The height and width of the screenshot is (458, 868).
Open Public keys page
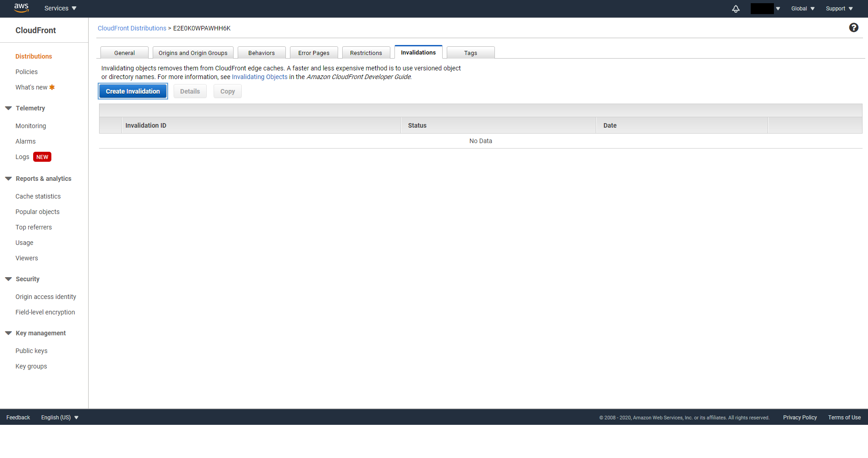(31, 351)
